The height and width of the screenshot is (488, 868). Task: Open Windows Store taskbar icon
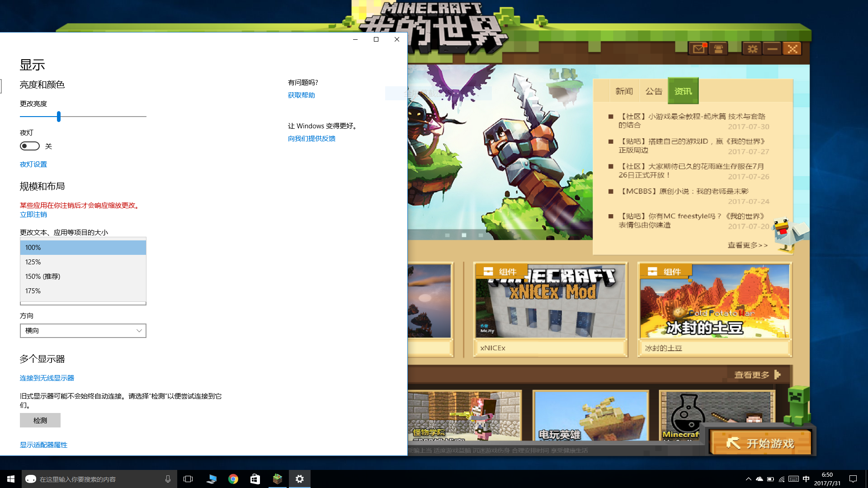pyautogui.click(x=255, y=479)
